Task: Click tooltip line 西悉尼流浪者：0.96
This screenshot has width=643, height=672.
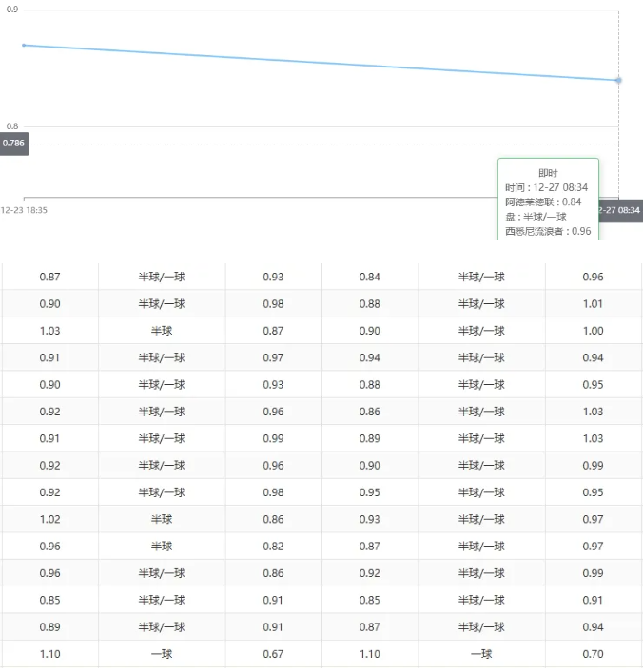Action: click(x=547, y=230)
